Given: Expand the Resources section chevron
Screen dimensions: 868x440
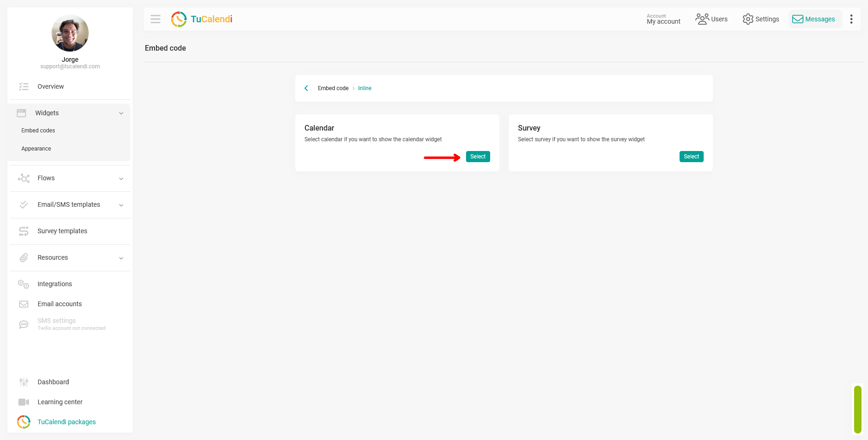Looking at the screenshot, I should 121,258.
